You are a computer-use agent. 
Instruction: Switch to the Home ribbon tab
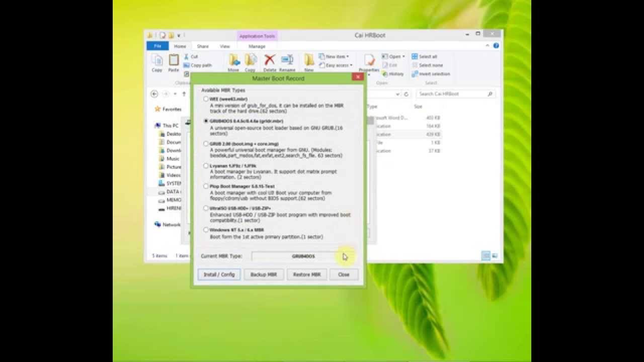click(180, 46)
